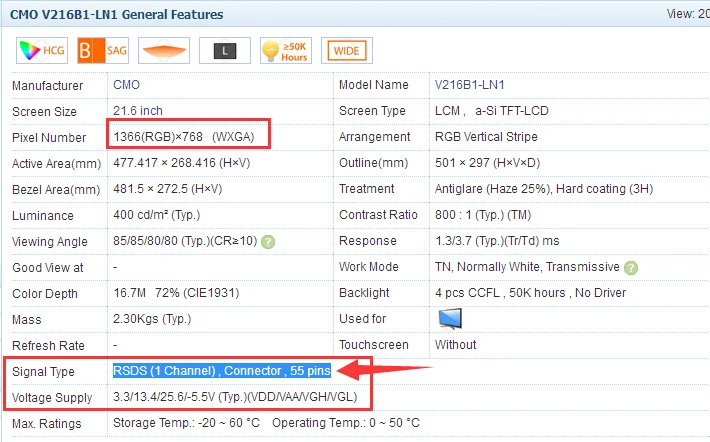Click the Contrast Ratio row label
Viewport: 710px width, 442px height.
pyautogui.click(x=378, y=215)
